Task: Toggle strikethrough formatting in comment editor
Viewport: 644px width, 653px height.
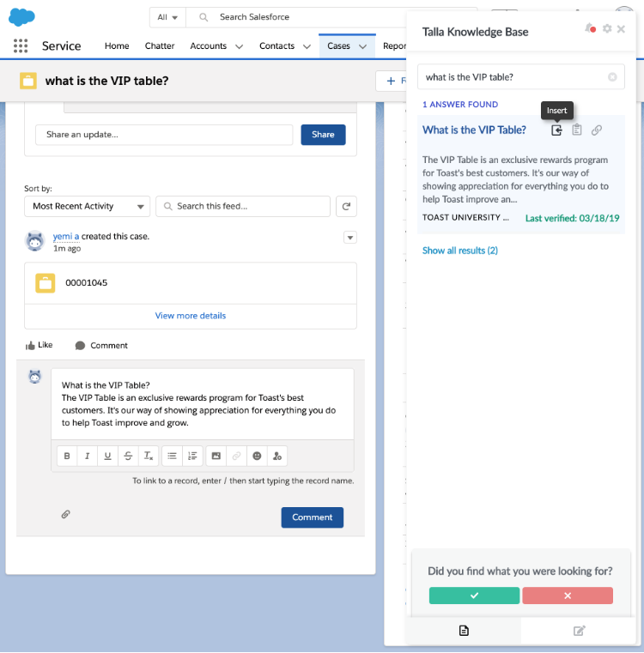Action: tap(128, 456)
